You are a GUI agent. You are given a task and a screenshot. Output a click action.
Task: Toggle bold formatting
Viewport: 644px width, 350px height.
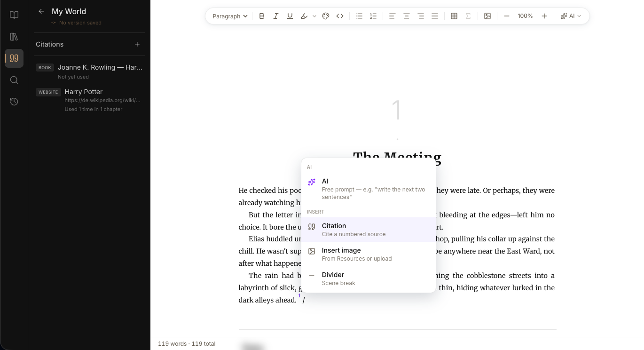point(262,16)
